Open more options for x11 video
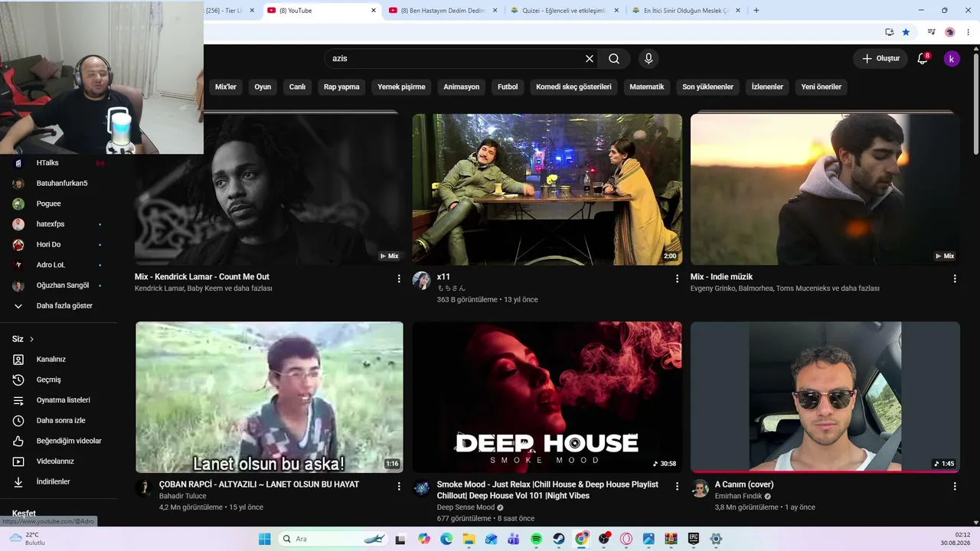This screenshot has width=980, height=551. click(x=677, y=279)
